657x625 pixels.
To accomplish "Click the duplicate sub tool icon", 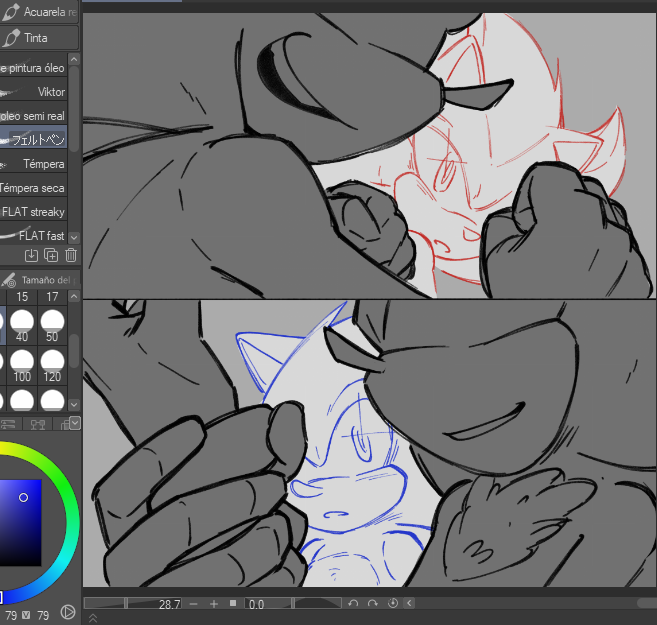I will point(51,255).
